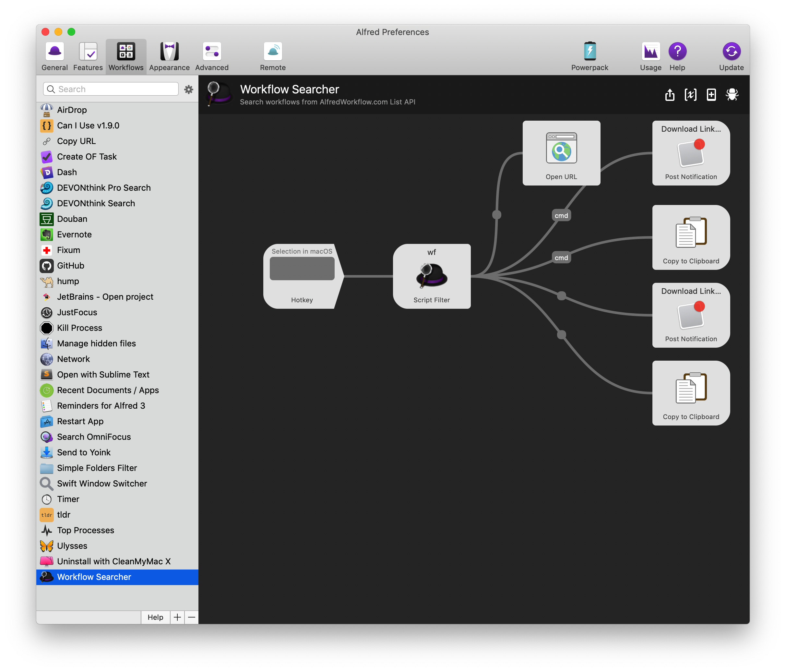Click the workflow search field
This screenshot has width=786, height=672.
coord(111,89)
